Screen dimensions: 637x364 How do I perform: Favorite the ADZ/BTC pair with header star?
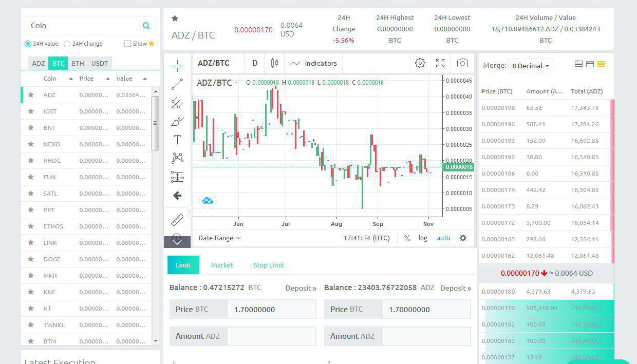tap(175, 18)
